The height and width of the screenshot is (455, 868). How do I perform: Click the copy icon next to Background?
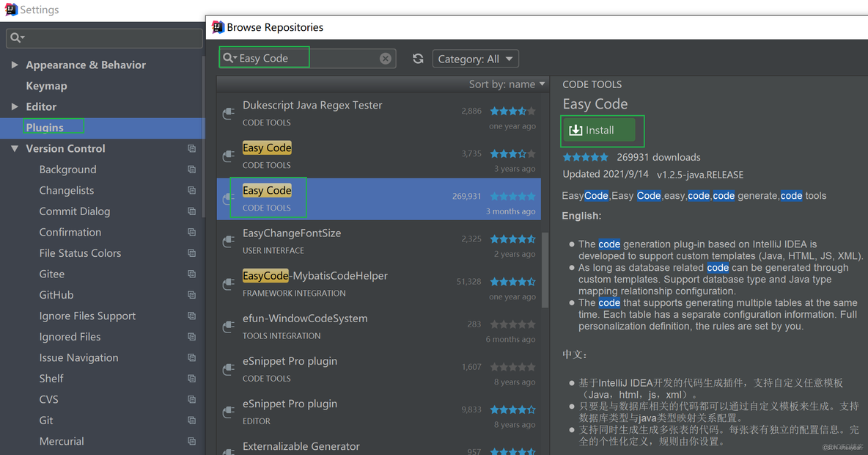(x=191, y=170)
